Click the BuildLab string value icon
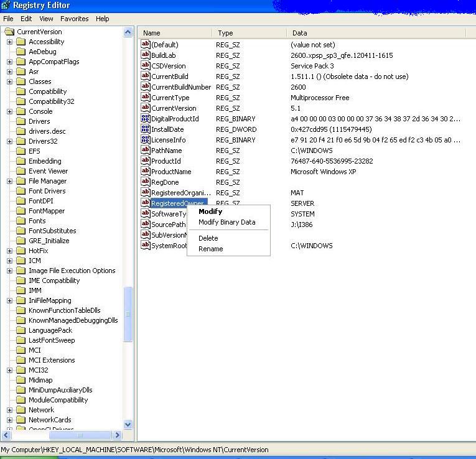The width and height of the screenshot is (476, 459). point(146,55)
